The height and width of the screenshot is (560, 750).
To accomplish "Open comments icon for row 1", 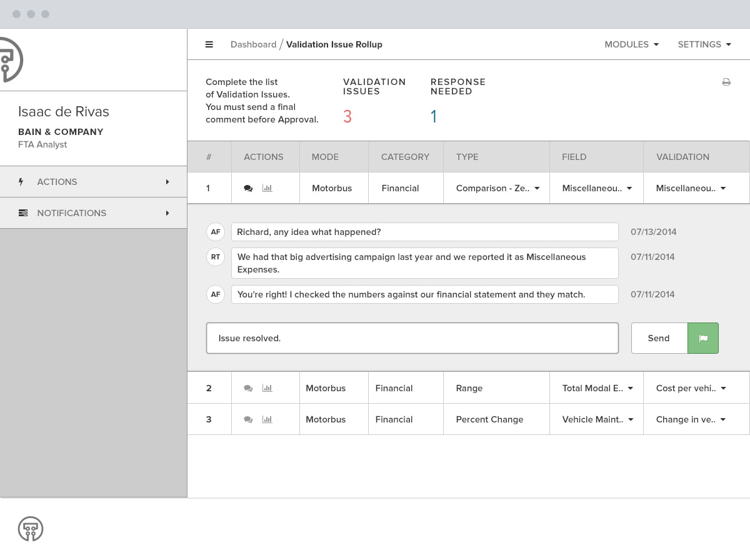I will click(248, 188).
